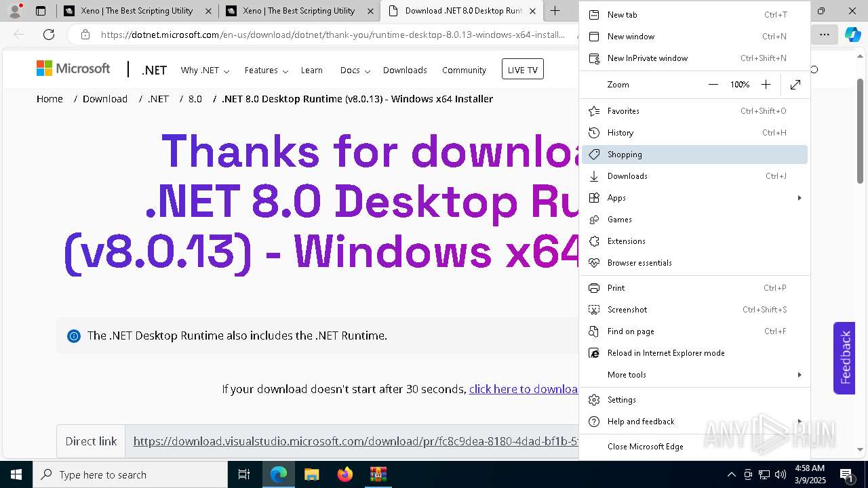Open the New tab menu entry
The height and width of the screenshot is (488, 868).
pos(694,15)
